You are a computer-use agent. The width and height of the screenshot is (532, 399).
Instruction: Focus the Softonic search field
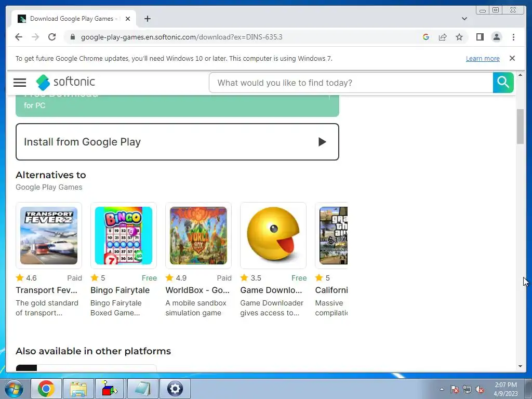coord(351,83)
